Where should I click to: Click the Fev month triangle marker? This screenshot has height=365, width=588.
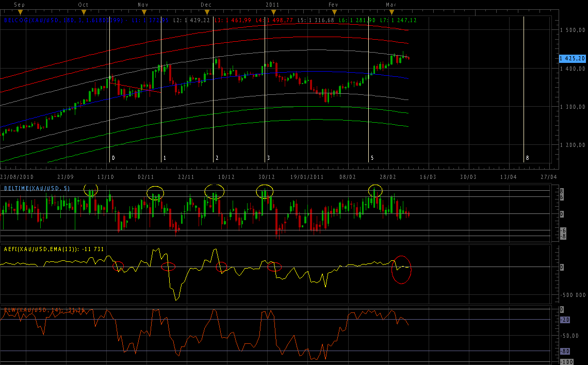(x=334, y=12)
